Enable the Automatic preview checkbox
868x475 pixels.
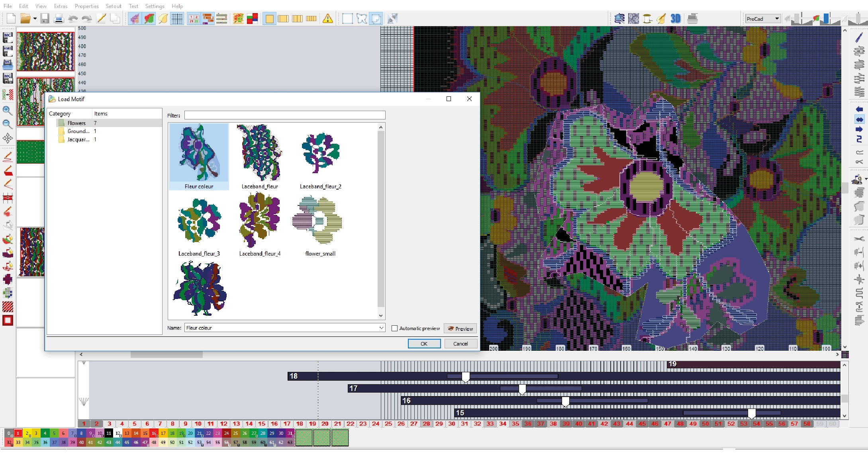tap(395, 328)
